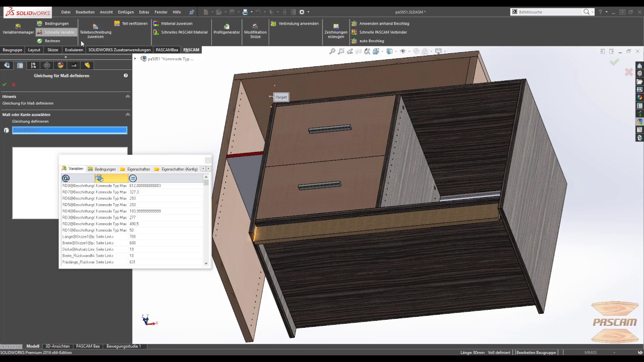
Task: Pin the menu bar with pushpin icon
Action: [192, 12]
